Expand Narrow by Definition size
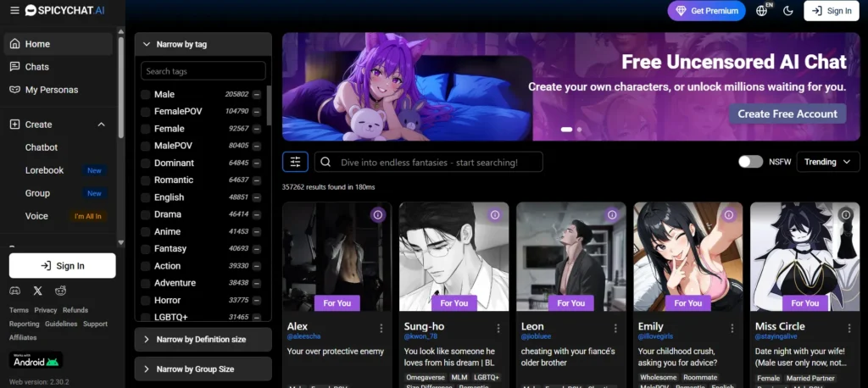 pyautogui.click(x=203, y=340)
